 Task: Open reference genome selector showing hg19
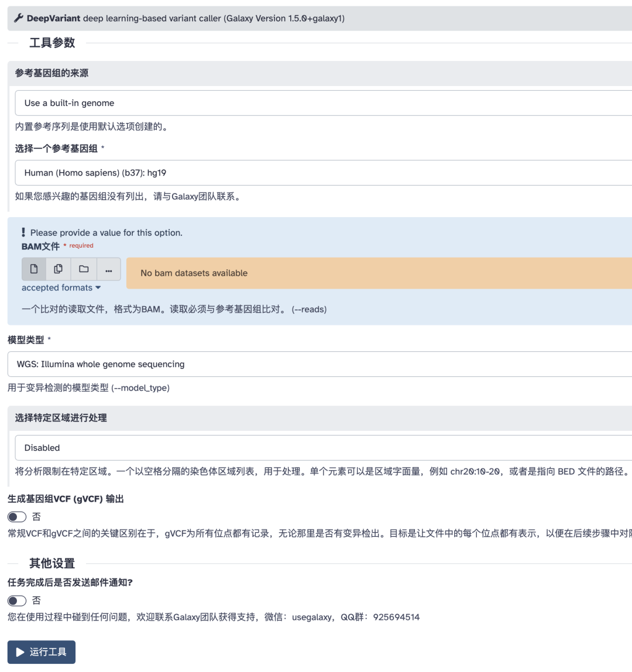tap(324, 173)
